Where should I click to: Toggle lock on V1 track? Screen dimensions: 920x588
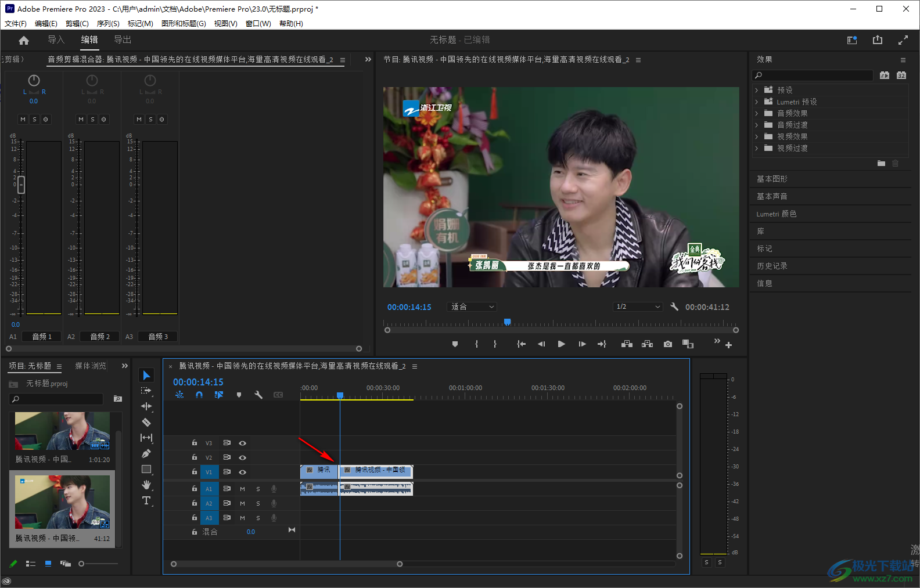[195, 472]
